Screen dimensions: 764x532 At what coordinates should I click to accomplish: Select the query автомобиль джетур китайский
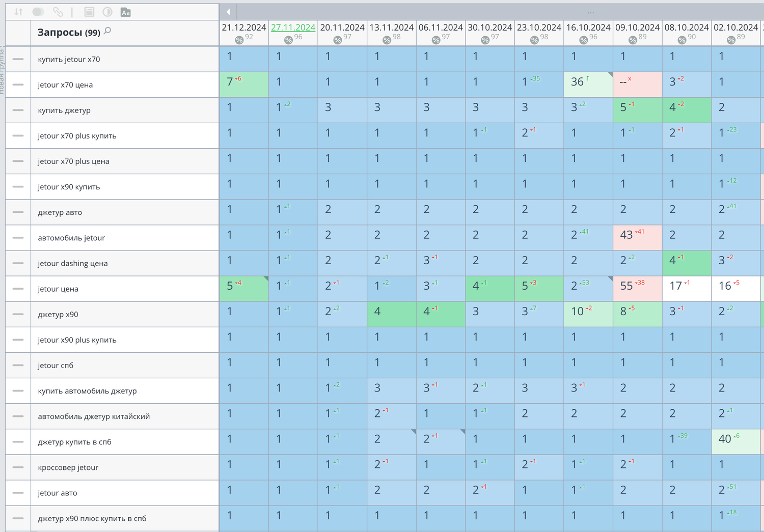click(94, 416)
